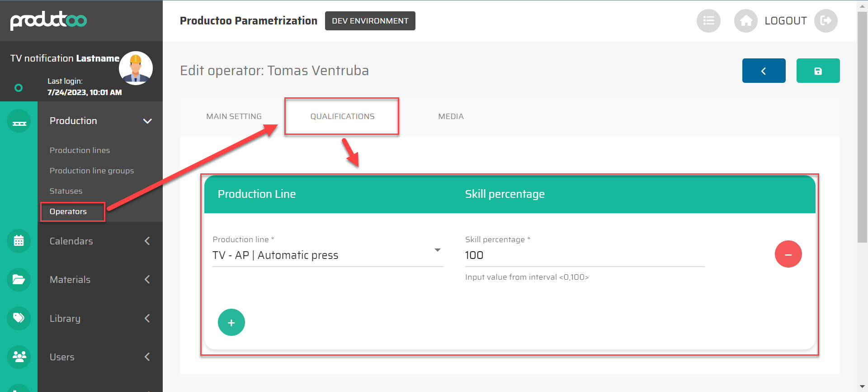The width and height of the screenshot is (868, 392).
Task: Click the green save icon button
Action: click(818, 71)
